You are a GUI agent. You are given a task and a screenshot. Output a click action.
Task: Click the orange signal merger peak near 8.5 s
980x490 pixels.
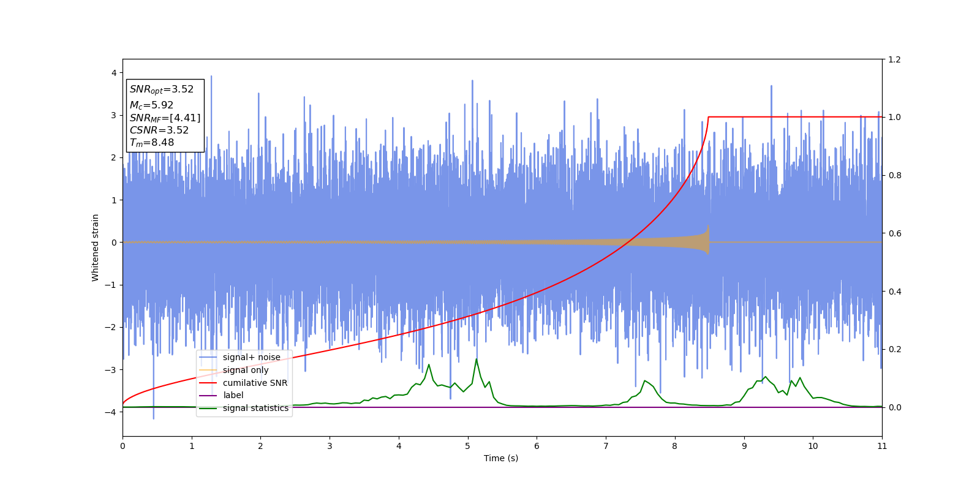click(x=708, y=239)
